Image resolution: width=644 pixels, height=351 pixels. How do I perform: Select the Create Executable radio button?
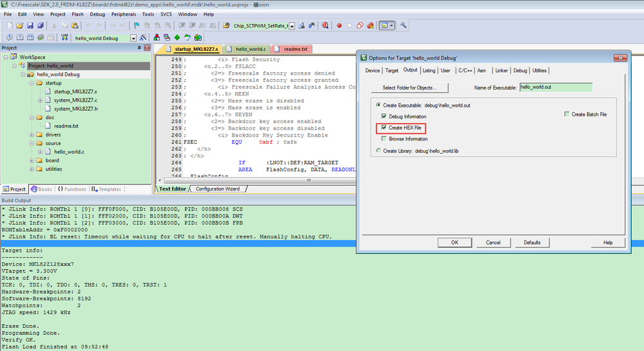[378, 105]
